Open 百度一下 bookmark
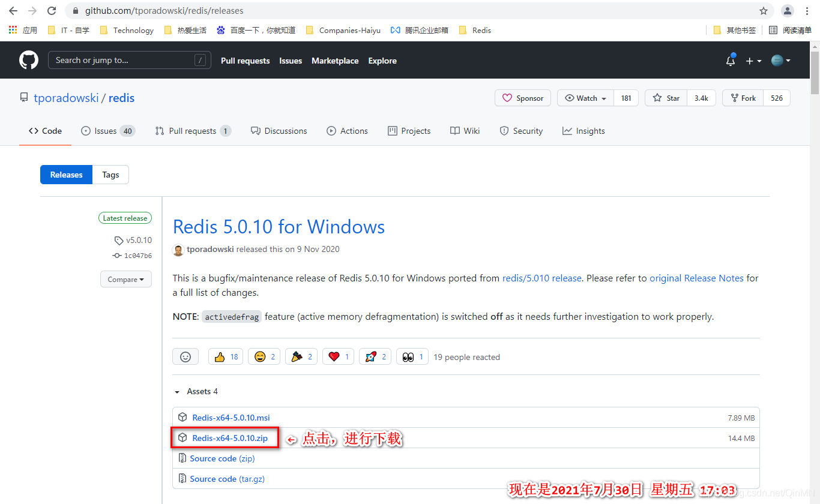820x504 pixels. [256, 30]
